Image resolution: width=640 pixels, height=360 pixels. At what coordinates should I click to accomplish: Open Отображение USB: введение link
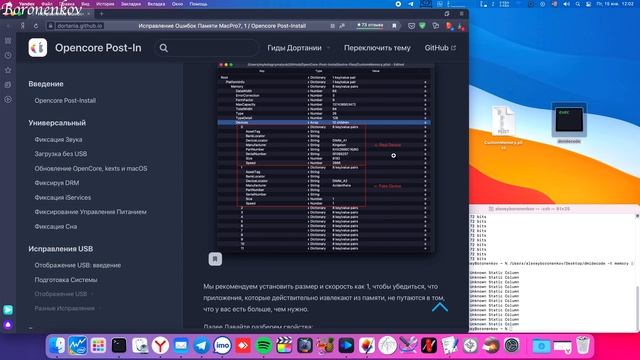[x=78, y=265]
